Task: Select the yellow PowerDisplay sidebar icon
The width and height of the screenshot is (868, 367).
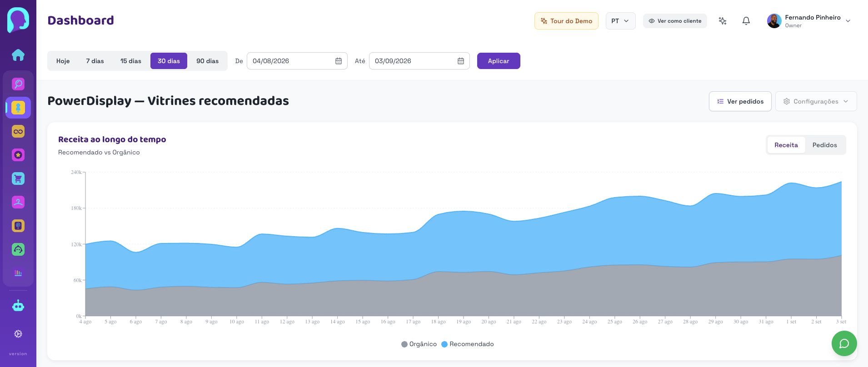Action: click(x=18, y=108)
